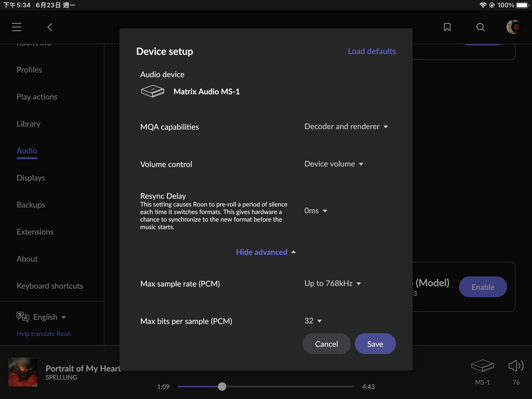
Task: Open search magnifier icon
Action: [x=481, y=27]
